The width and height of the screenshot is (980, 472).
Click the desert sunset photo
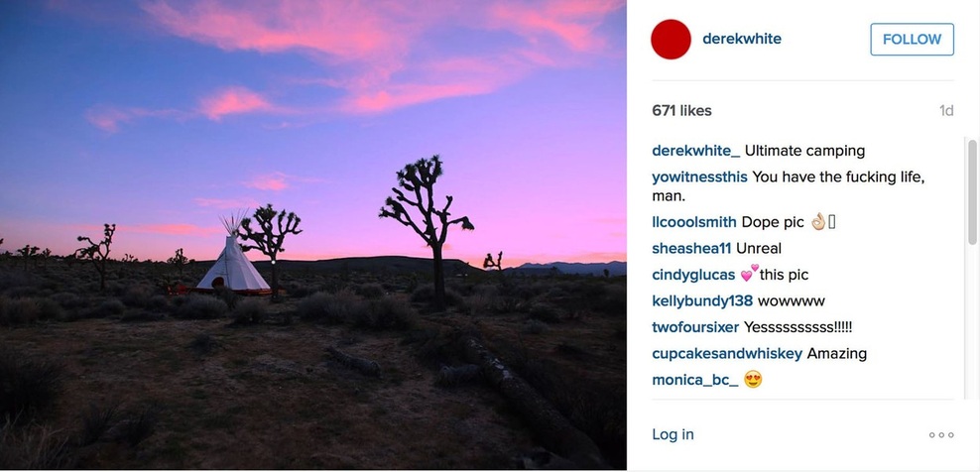point(313,234)
